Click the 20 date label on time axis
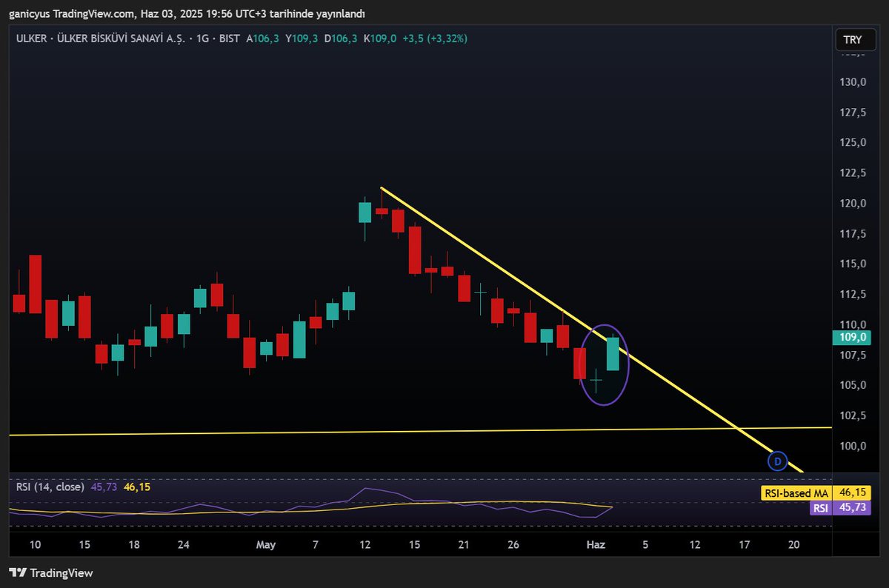The image size is (889, 588). [793, 545]
